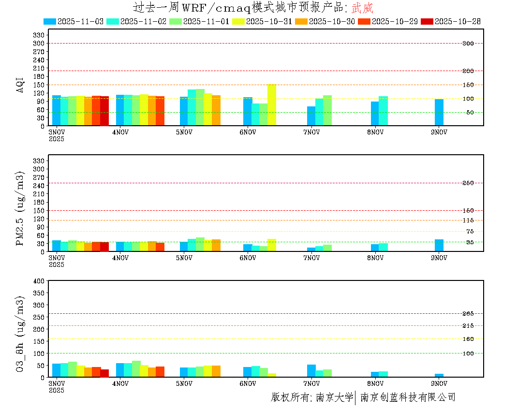Click the dark red 2025-10-28 legend swatch

coord(427,21)
